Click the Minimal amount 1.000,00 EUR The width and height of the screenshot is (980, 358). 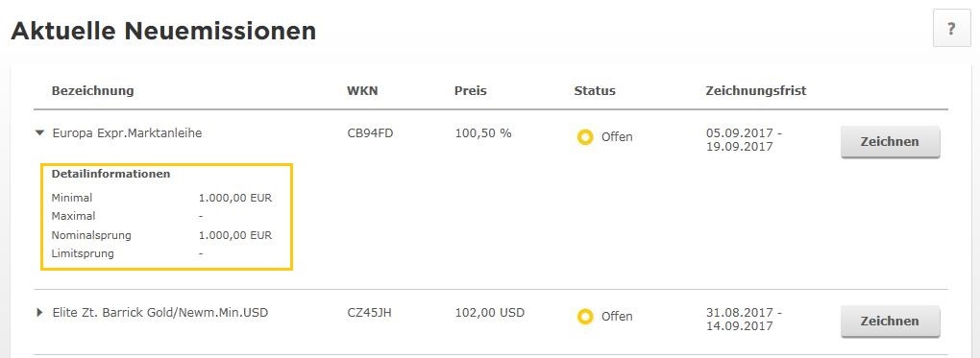tap(235, 198)
